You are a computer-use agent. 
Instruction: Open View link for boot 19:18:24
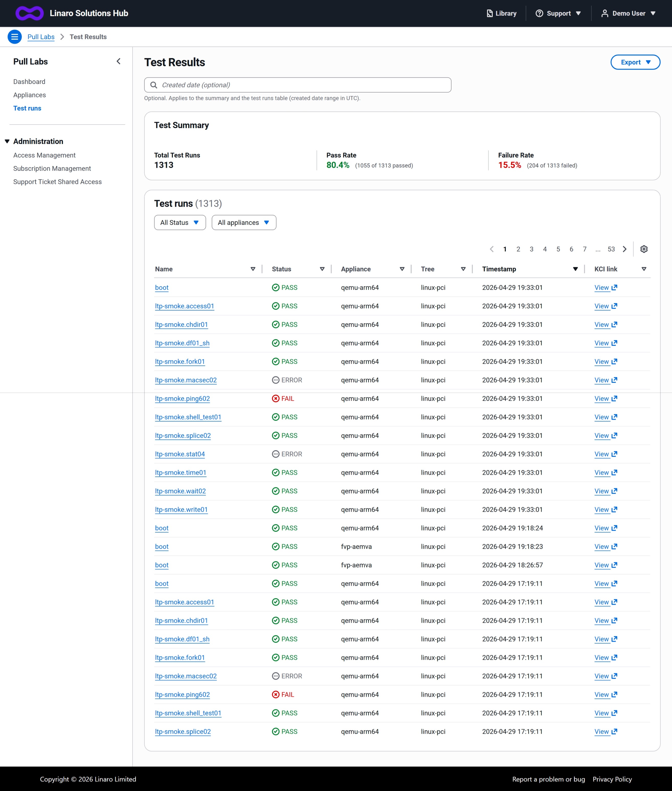605,528
